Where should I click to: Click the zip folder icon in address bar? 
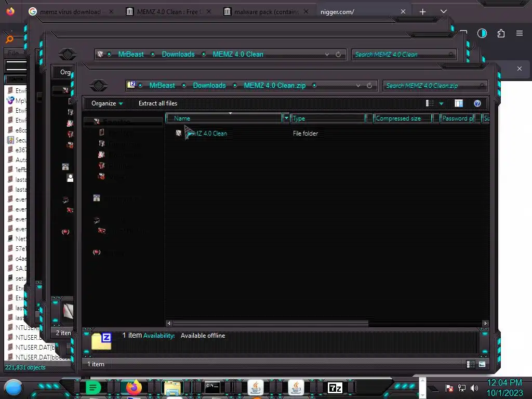coord(131,85)
